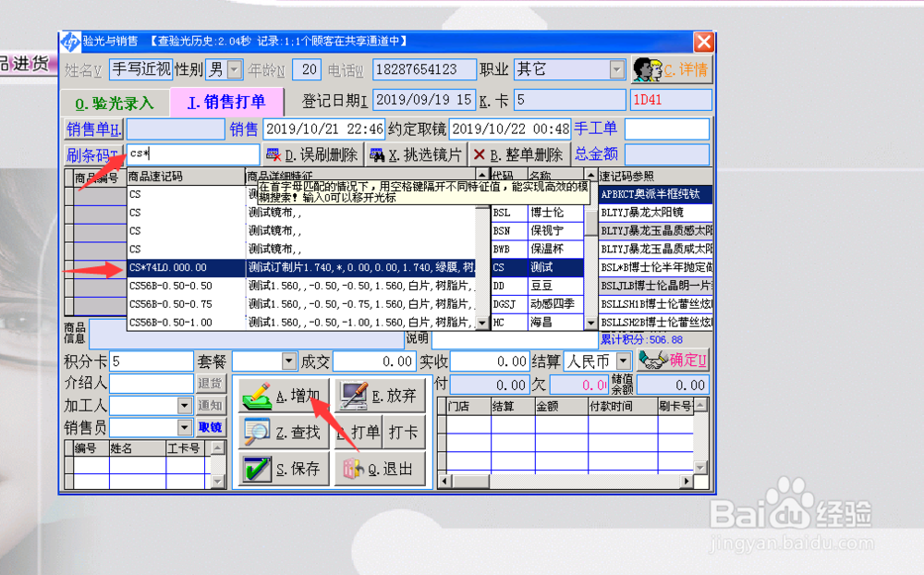
Task: Click the 年龄 age field
Action: (307, 69)
